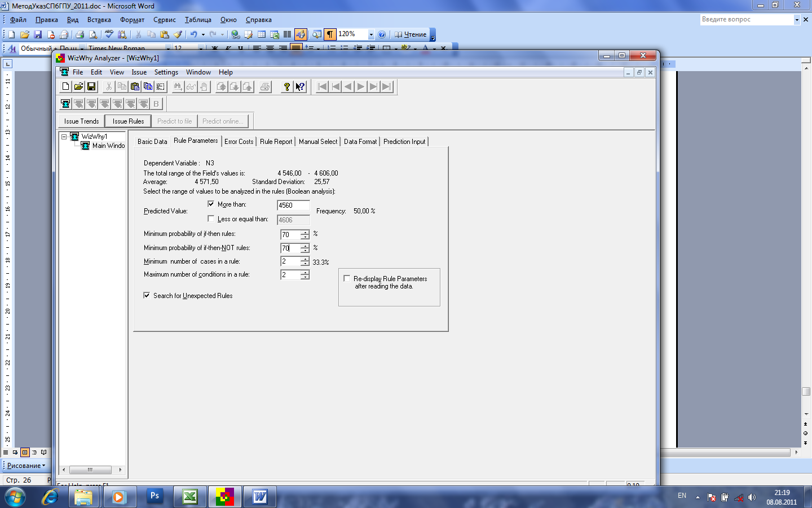Click the New file icon in WizWhy toolbar
The image size is (812, 508).
[x=65, y=86]
